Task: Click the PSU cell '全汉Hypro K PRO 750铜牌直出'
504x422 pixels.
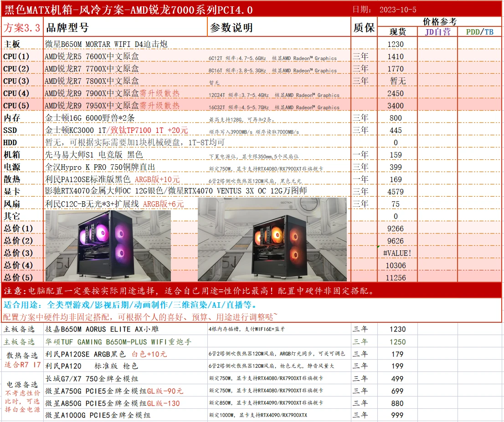Action: pos(100,167)
